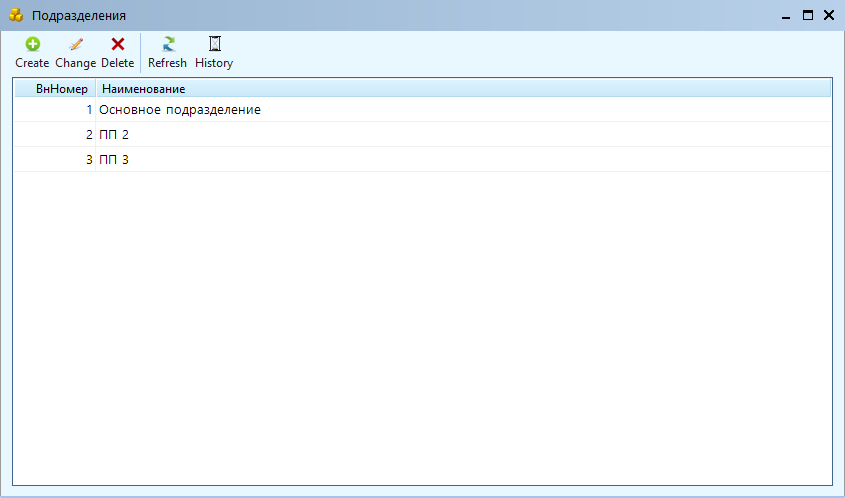Click the Подразделения title bar text

click(x=79, y=16)
